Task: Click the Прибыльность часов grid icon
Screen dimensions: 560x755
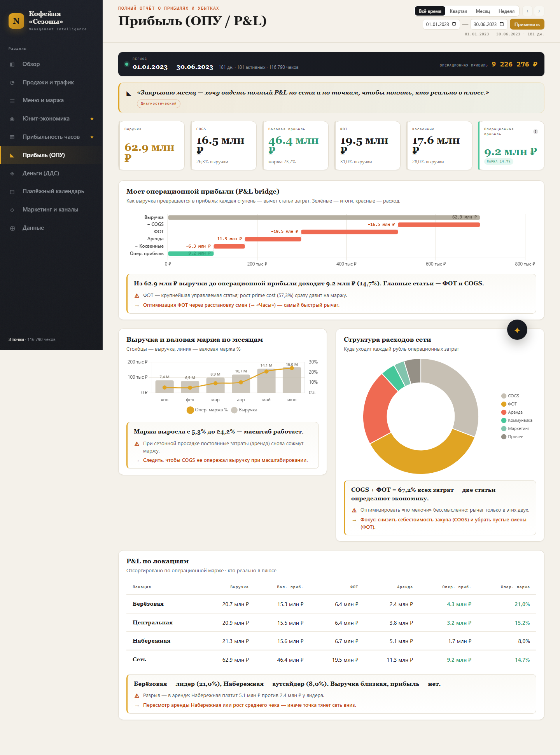Action: (x=12, y=137)
